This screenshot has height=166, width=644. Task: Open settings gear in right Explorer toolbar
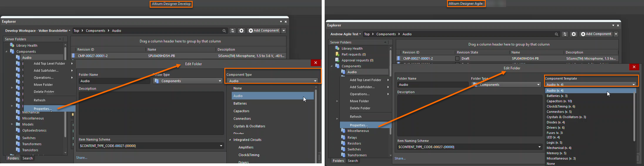(573, 34)
